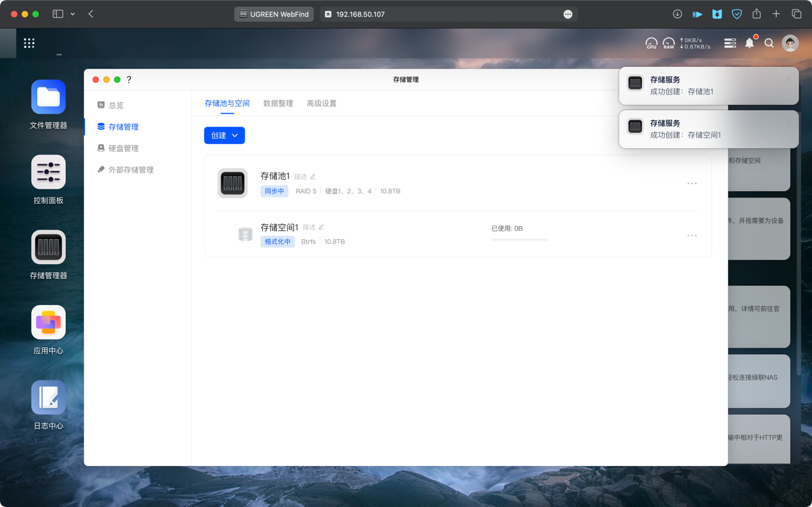Select 硬盘管理 in the sidebar

point(123,148)
